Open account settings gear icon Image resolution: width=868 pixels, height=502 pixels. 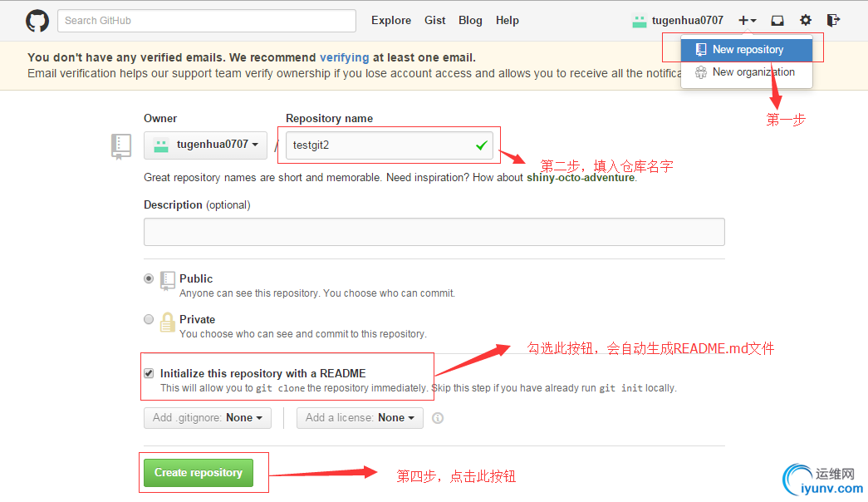pos(806,21)
